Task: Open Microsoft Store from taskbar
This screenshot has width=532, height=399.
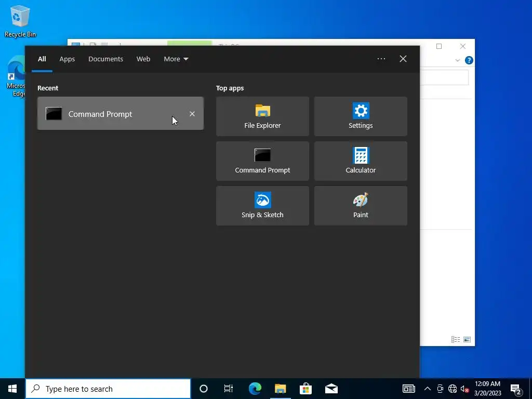Action: [305, 389]
